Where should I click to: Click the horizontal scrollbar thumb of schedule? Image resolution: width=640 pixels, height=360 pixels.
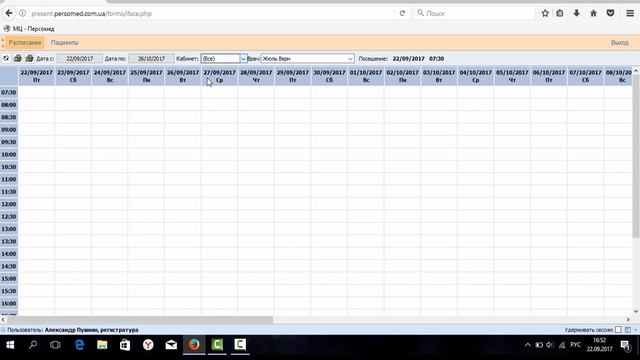140,320
